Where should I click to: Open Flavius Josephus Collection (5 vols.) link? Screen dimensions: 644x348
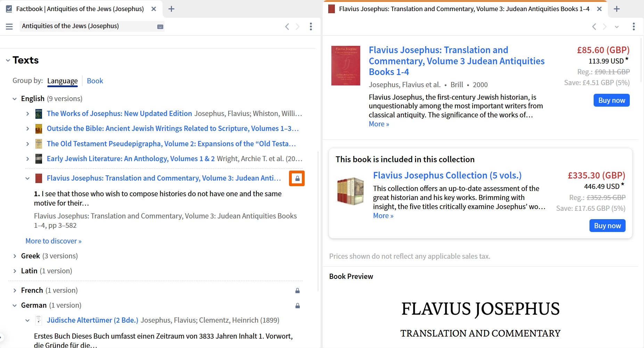click(447, 175)
